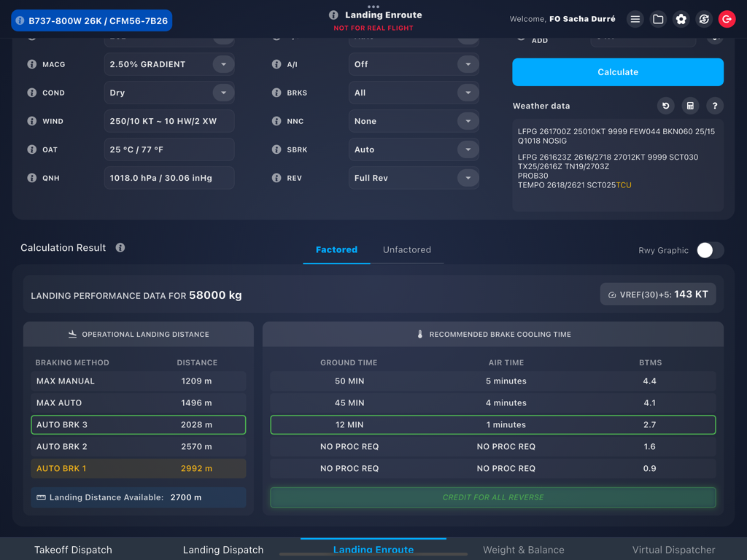Enable the Rwy Graphic toggle

pyautogui.click(x=708, y=250)
